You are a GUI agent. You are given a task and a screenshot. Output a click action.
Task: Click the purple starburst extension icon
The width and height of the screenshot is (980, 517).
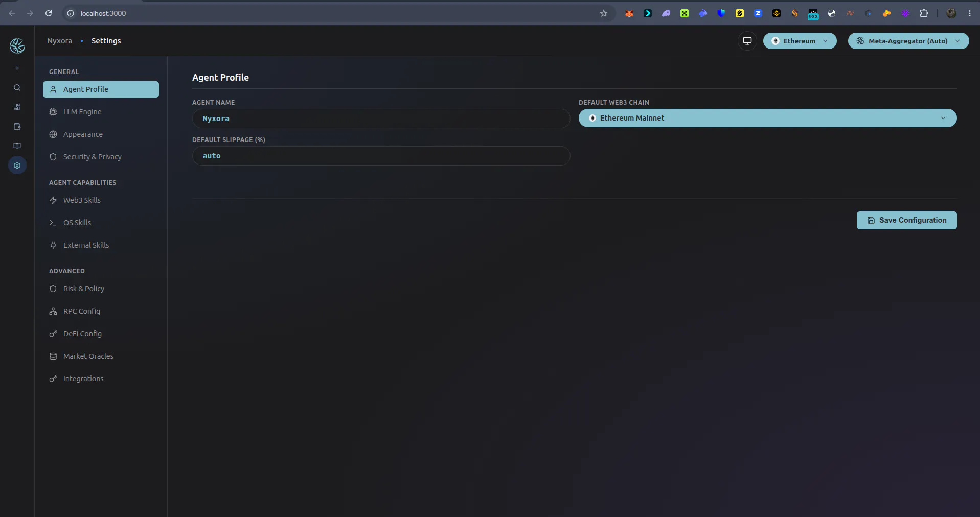[905, 13]
